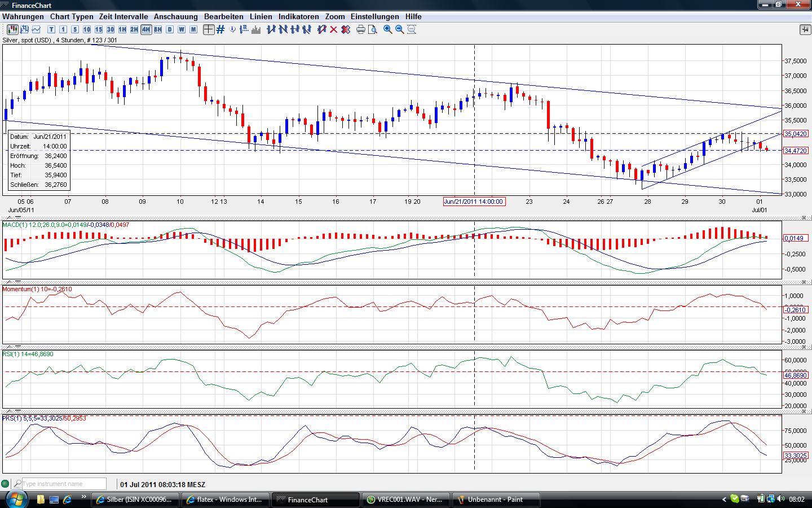Image resolution: width=812 pixels, height=508 pixels.
Task: Switch to line chart icon
Action: click(x=36, y=29)
